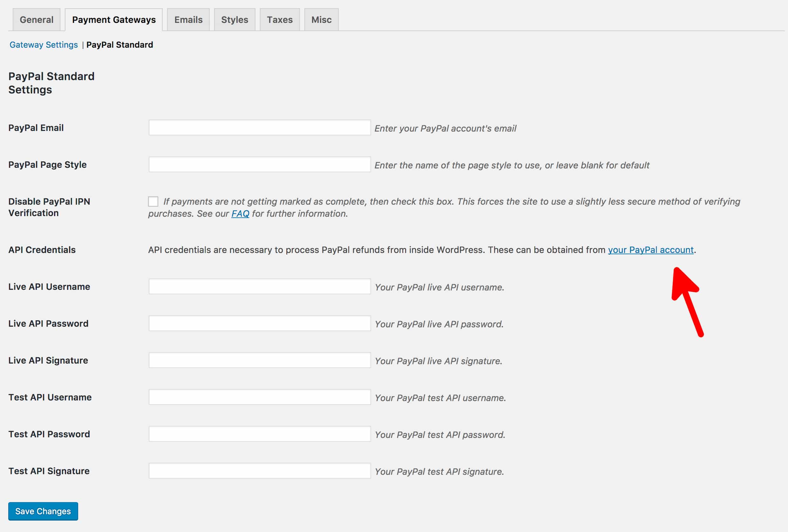Click the PayPal Email label

[x=36, y=128]
